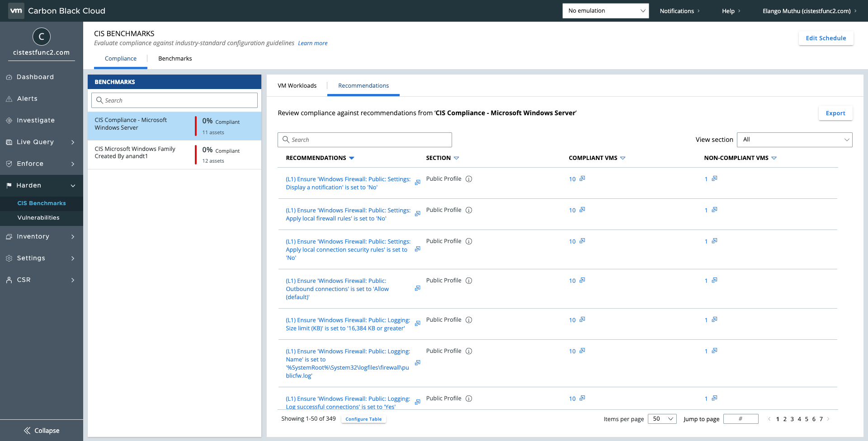868x441 pixels.
Task: Sort by Recommendations column arrow
Action: pos(352,158)
